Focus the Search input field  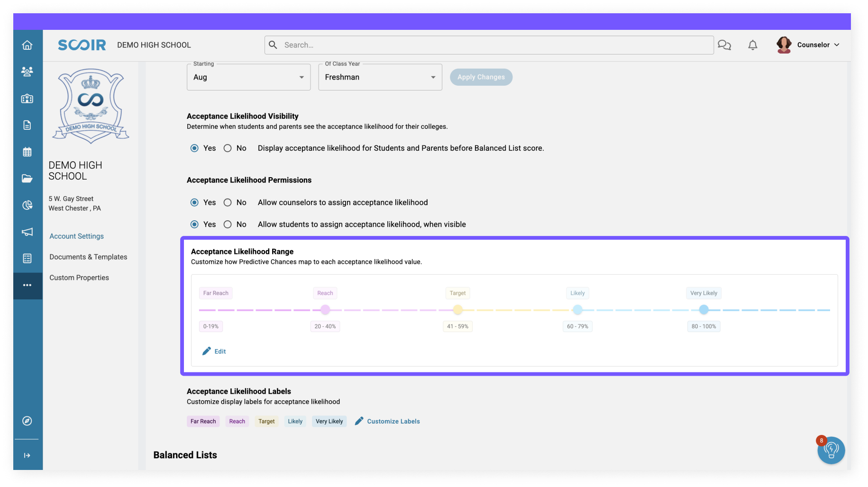point(489,45)
